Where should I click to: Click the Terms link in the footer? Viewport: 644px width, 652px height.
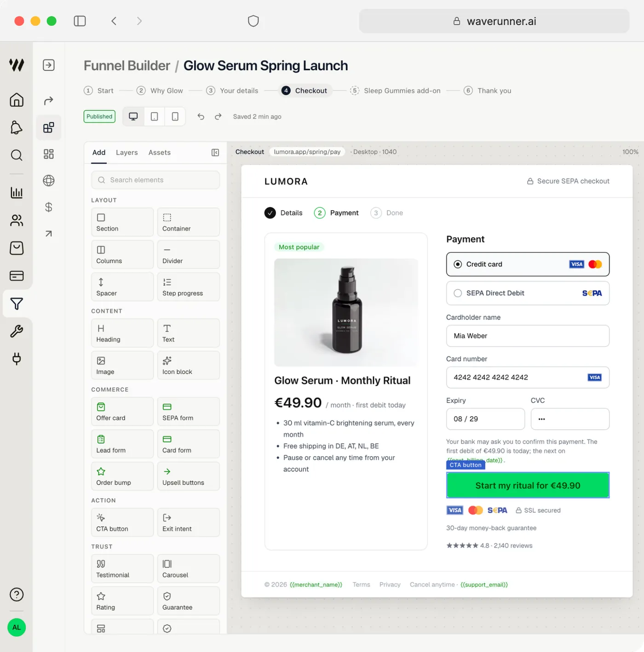point(362,585)
